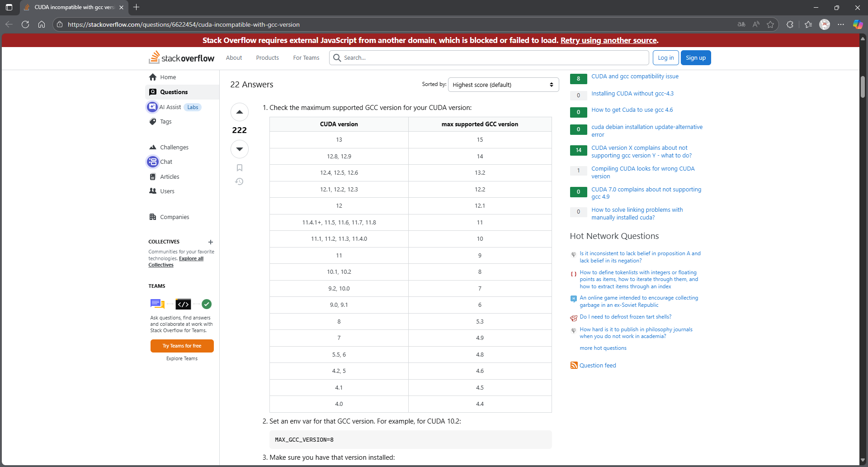Viewport: 868px width, 467px height.
Task: Open browser favorites list
Action: (808, 24)
